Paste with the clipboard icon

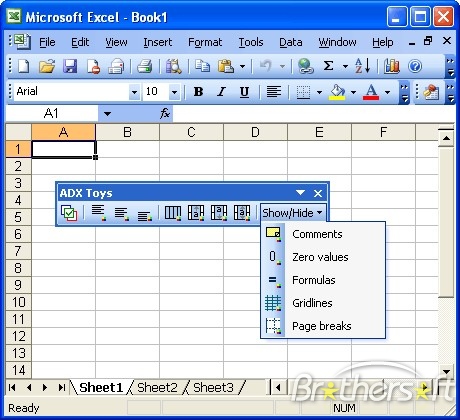click(226, 66)
